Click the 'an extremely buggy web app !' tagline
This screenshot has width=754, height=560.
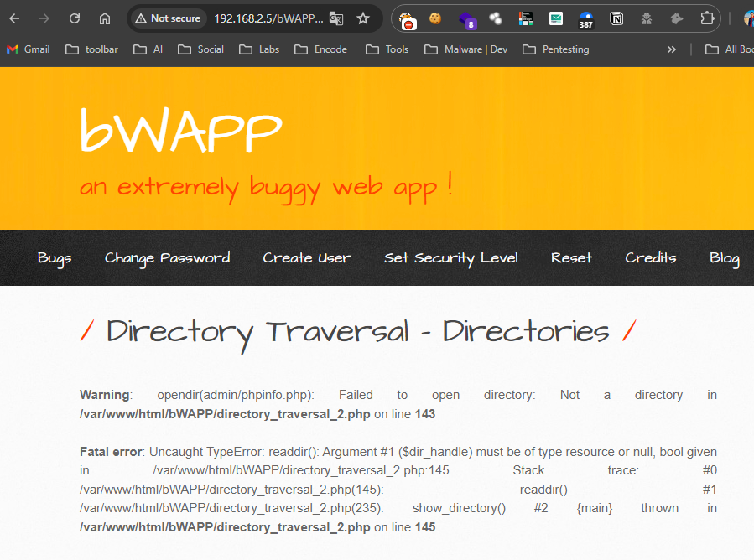coord(267,188)
